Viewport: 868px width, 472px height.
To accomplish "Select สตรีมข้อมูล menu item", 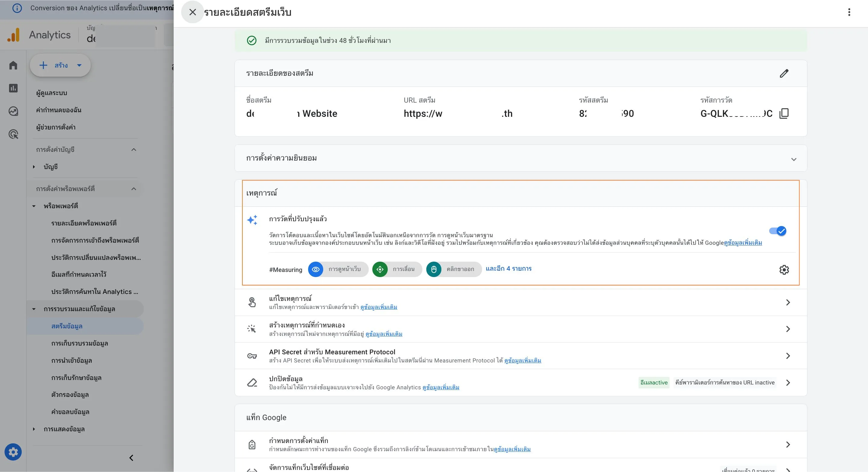I will (67, 326).
